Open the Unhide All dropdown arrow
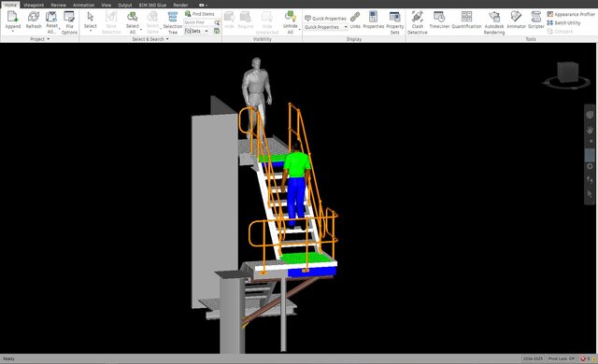The height and width of the screenshot is (364, 598). pyautogui.click(x=299, y=29)
